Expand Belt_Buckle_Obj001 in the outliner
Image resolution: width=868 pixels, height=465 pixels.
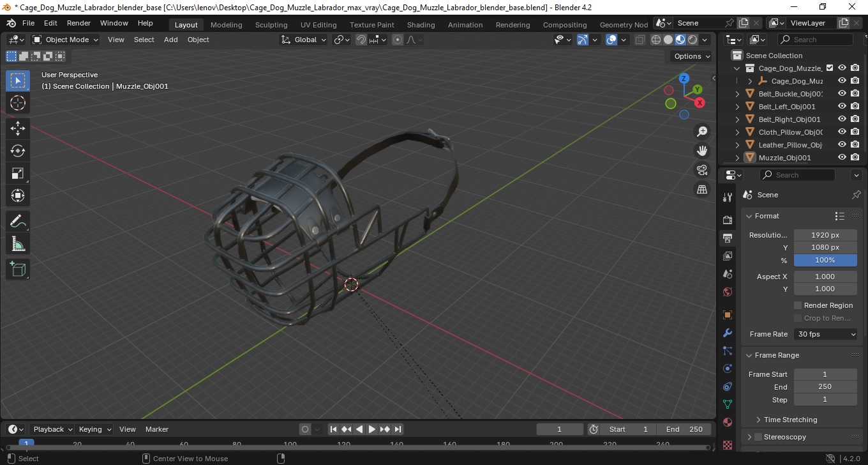pyautogui.click(x=738, y=94)
